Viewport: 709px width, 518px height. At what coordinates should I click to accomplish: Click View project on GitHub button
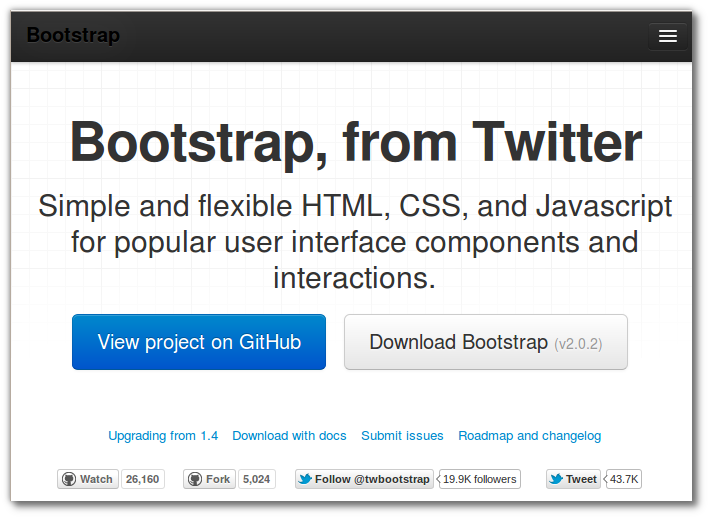click(199, 342)
